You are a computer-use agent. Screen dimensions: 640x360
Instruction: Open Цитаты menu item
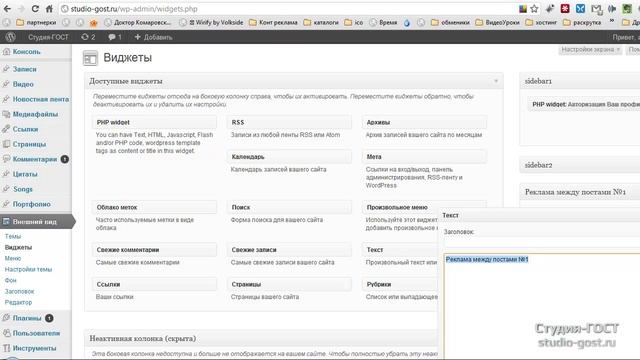click(25, 174)
